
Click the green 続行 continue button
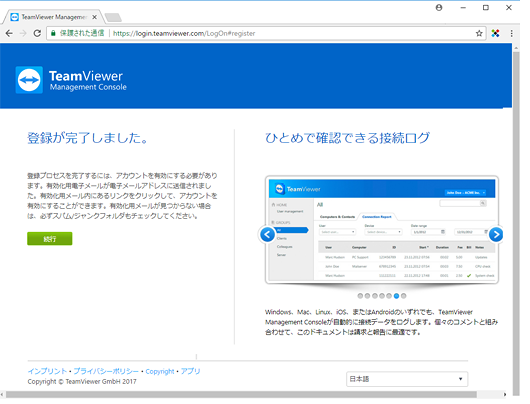[50, 239]
